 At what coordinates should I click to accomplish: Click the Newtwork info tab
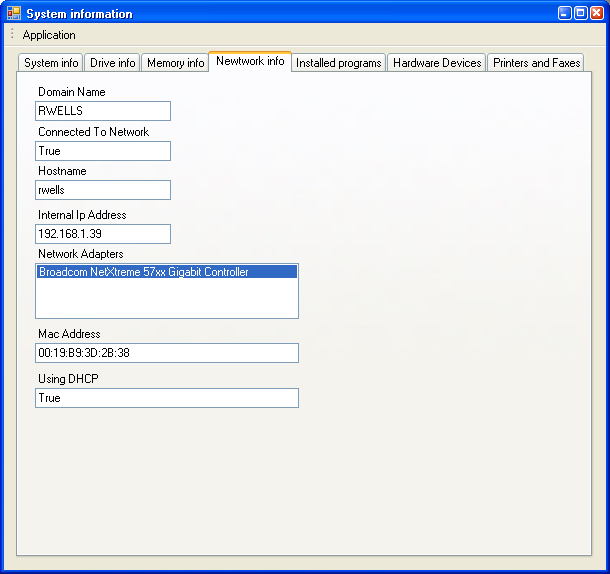[250, 61]
